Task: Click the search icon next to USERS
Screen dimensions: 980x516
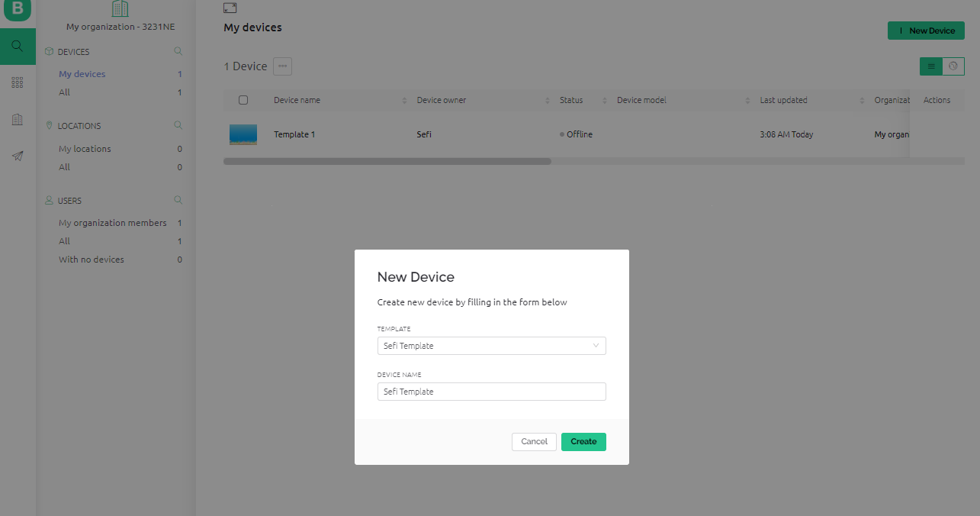Action: [x=178, y=200]
